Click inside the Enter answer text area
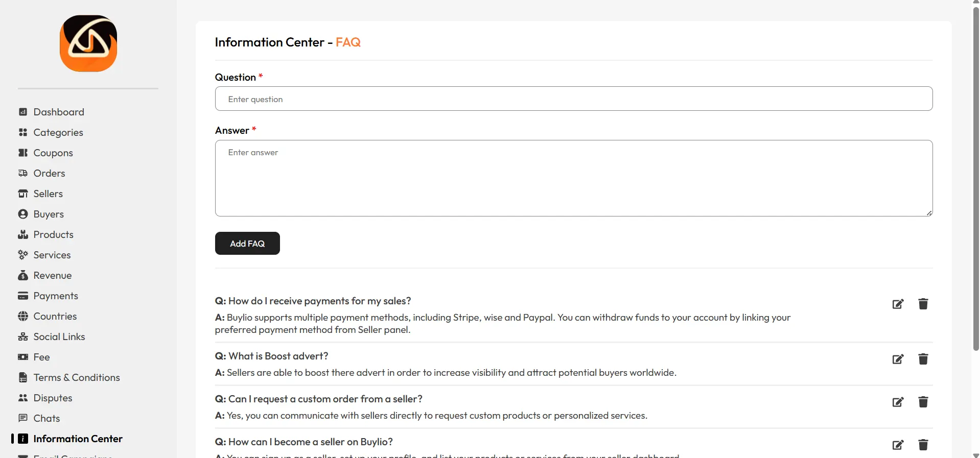Image resolution: width=980 pixels, height=458 pixels. pos(574,178)
